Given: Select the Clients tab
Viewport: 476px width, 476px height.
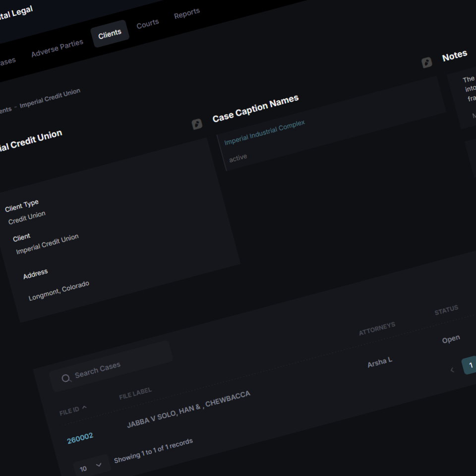Looking at the screenshot, I should [x=110, y=34].
